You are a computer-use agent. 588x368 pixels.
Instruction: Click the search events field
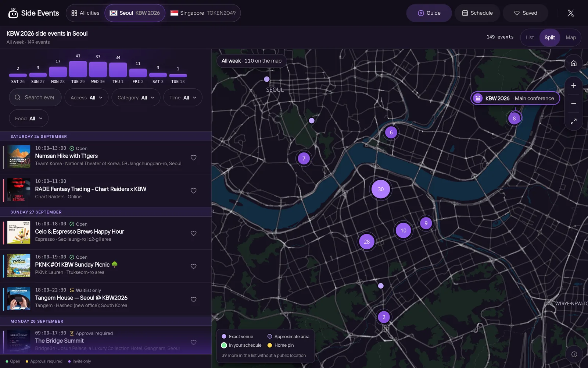tap(35, 98)
